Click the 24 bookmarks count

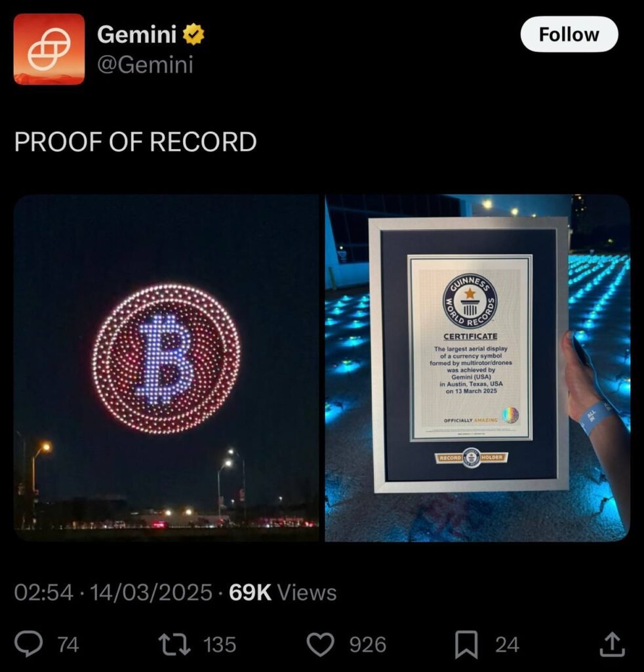(507, 644)
